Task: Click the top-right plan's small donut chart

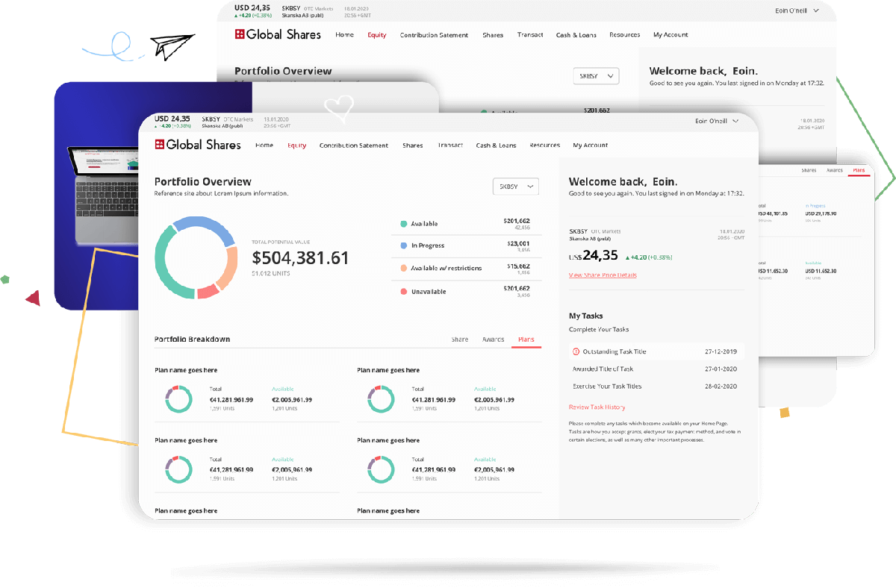Action: pos(381,399)
